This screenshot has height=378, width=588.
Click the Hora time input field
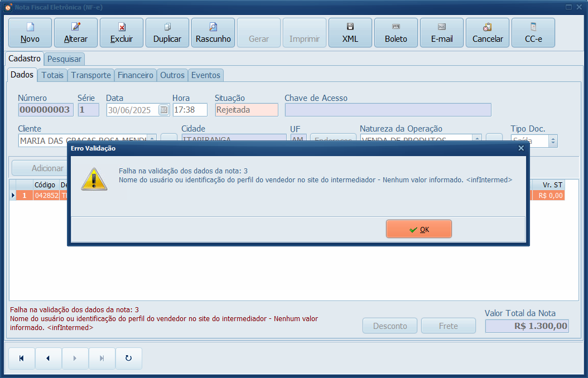tap(190, 110)
